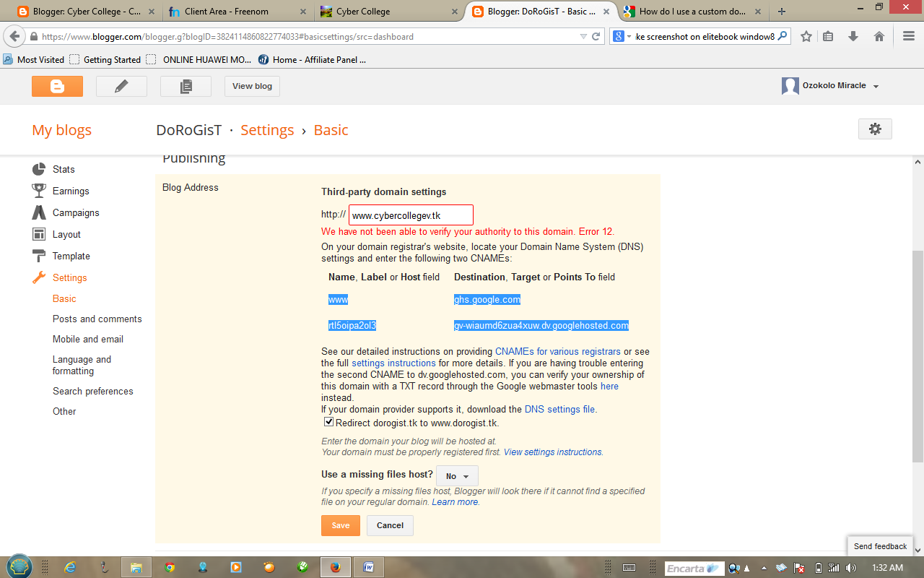This screenshot has height=578, width=924.
Task: Go to the Firefox home page icon
Action: (x=879, y=36)
